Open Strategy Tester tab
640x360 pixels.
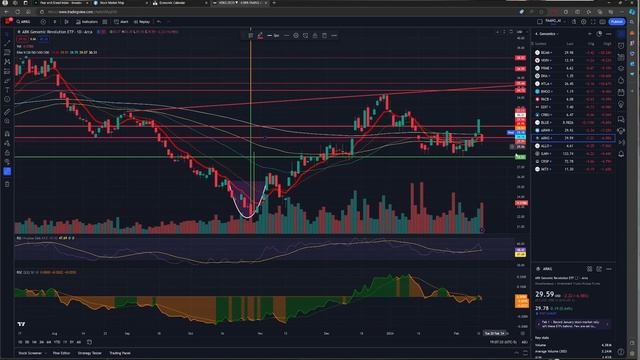pos(89,353)
